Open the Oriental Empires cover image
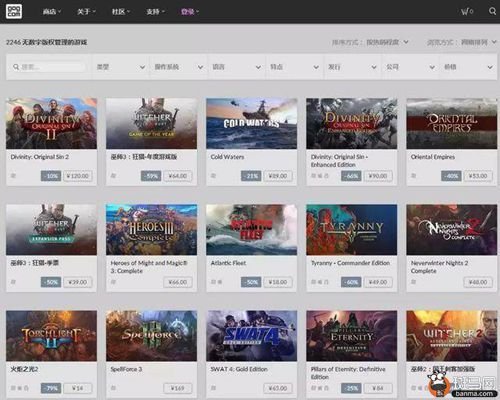The height and width of the screenshot is (400, 500). (452, 123)
